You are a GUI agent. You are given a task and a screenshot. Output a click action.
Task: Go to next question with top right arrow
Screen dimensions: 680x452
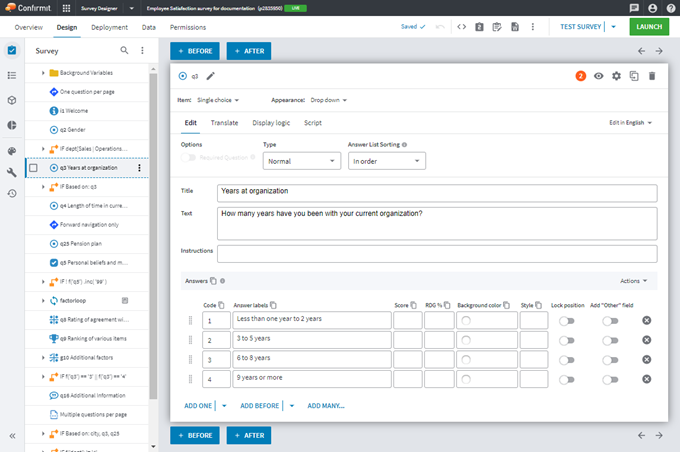pyautogui.click(x=659, y=51)
